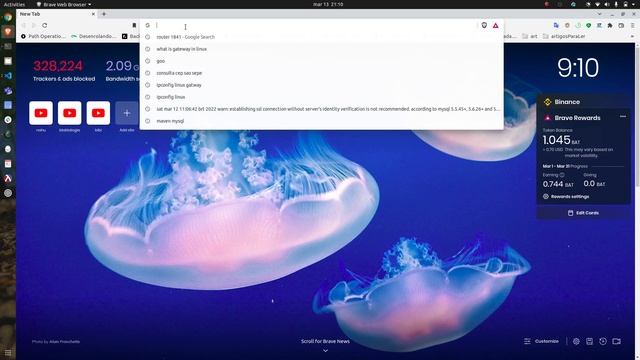
Task: Open settings gear icon at page bottom
Action: pyautogui.click(x=576, y=341)
